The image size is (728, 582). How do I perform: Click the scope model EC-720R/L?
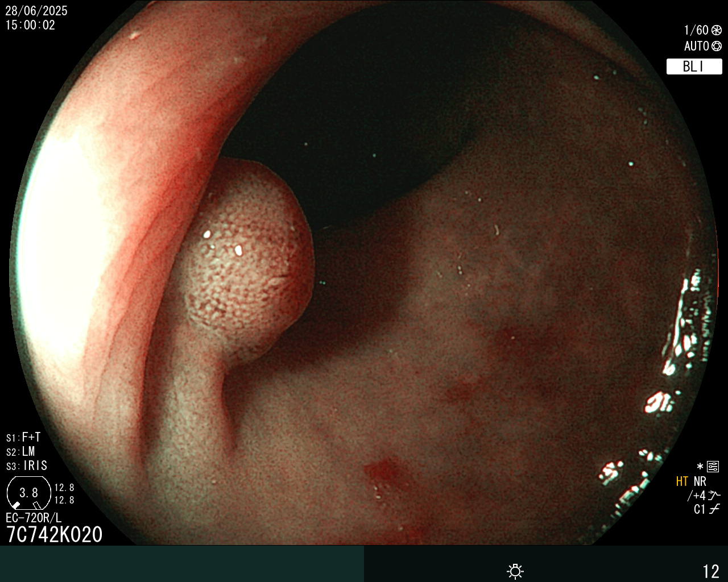tap(34, 518)
